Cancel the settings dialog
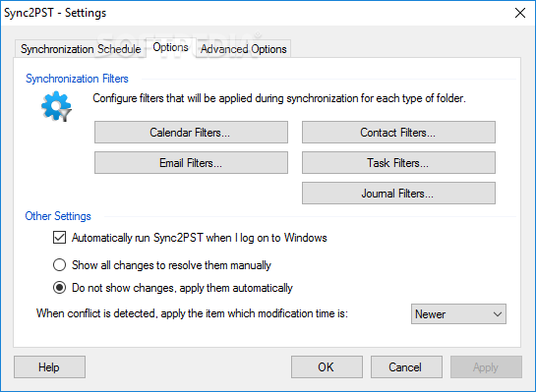The width and height of the screenshot is (536, 392). [x=406, y=367]
